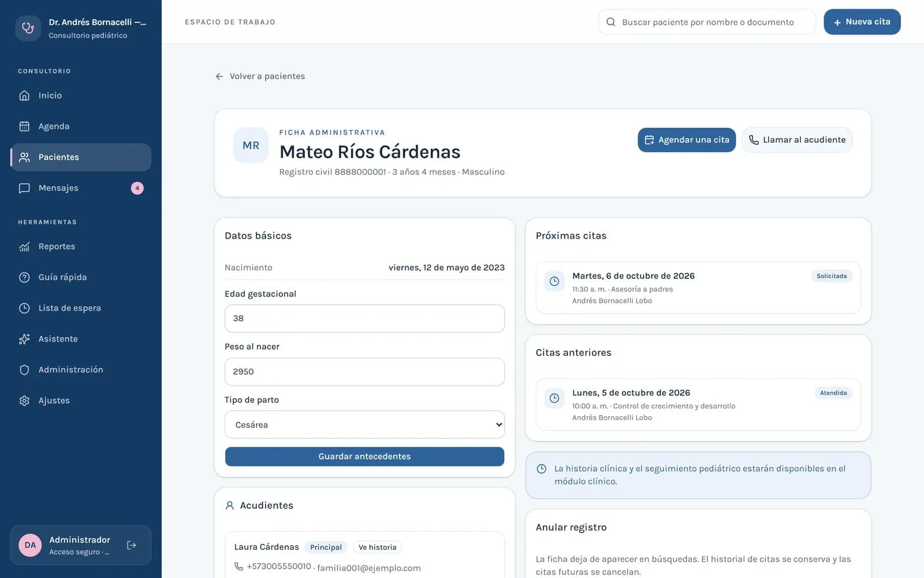Viewport: 924px width, 578px height.
Task: Click the Administrador account name
Action: tap(80, 540)
